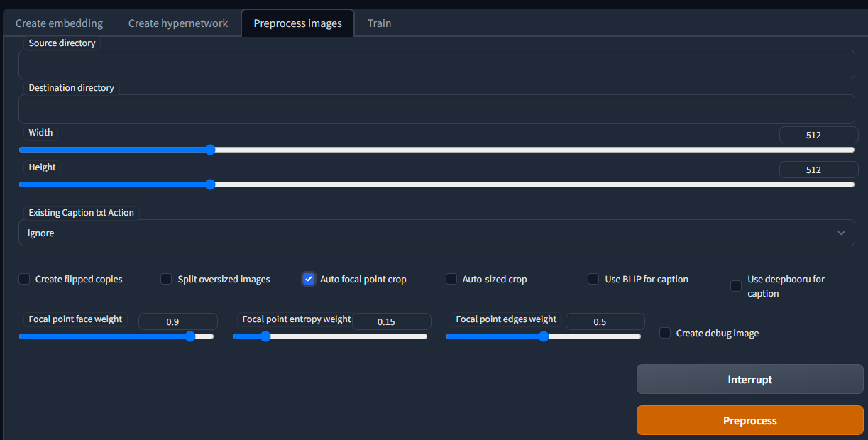The height and width of the screenshot is (440, 868).
Task: Click the Focal point edges weight label
Action: point(506,319)
